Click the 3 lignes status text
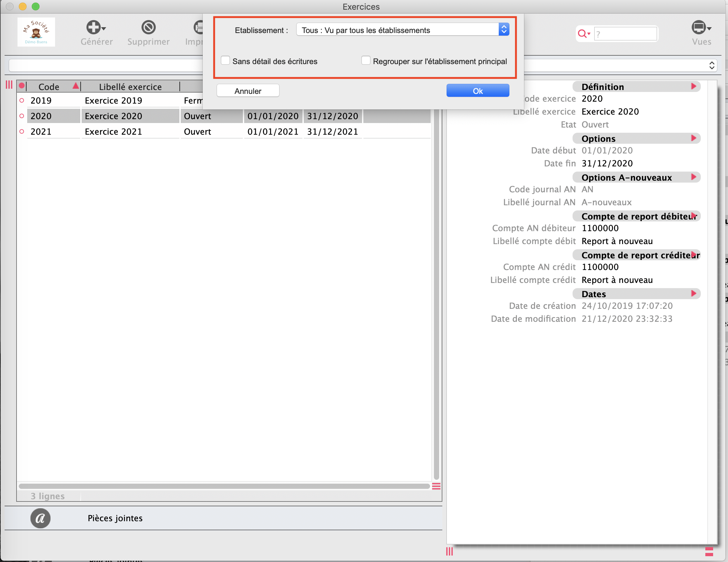 point(48,496)
